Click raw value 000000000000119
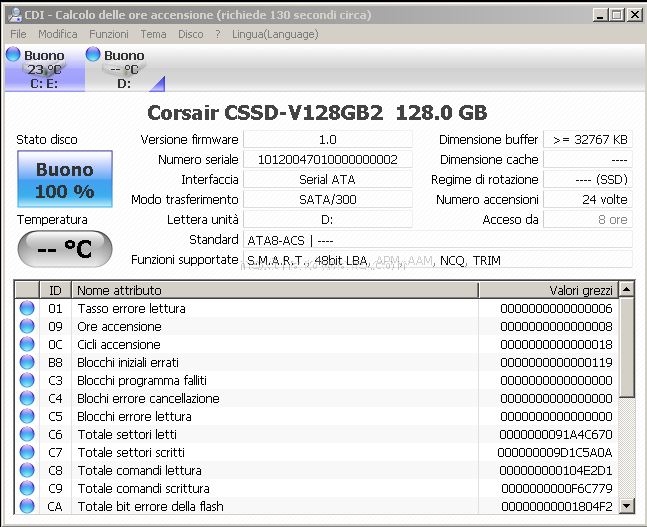 point(556,363)
